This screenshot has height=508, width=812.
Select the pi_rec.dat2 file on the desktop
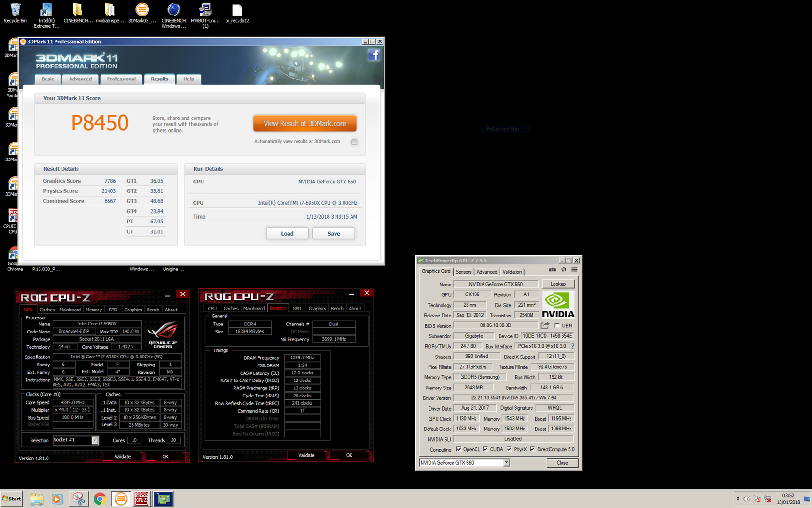(237, 13)
